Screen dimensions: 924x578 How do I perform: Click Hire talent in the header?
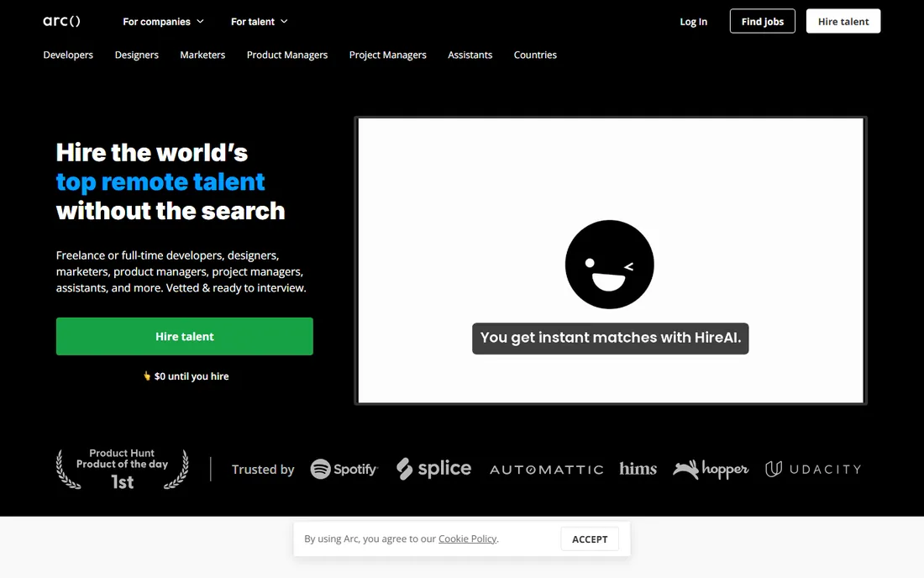(843, 21)
